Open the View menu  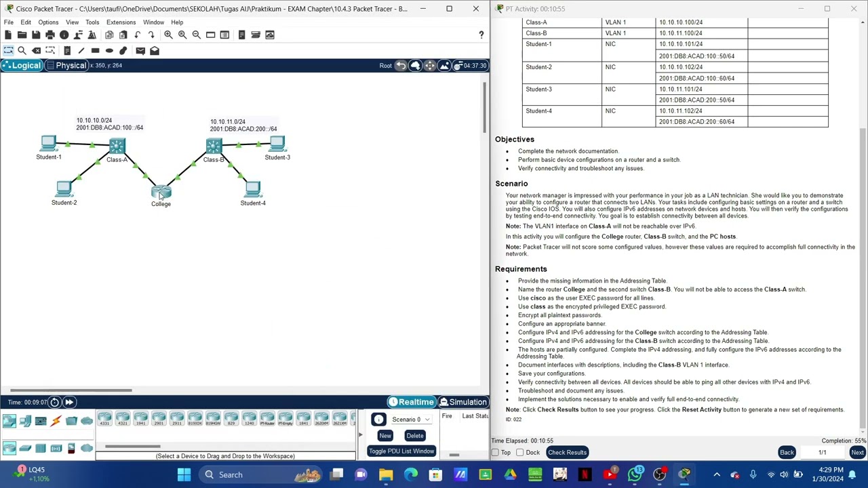tap(72, 22)
